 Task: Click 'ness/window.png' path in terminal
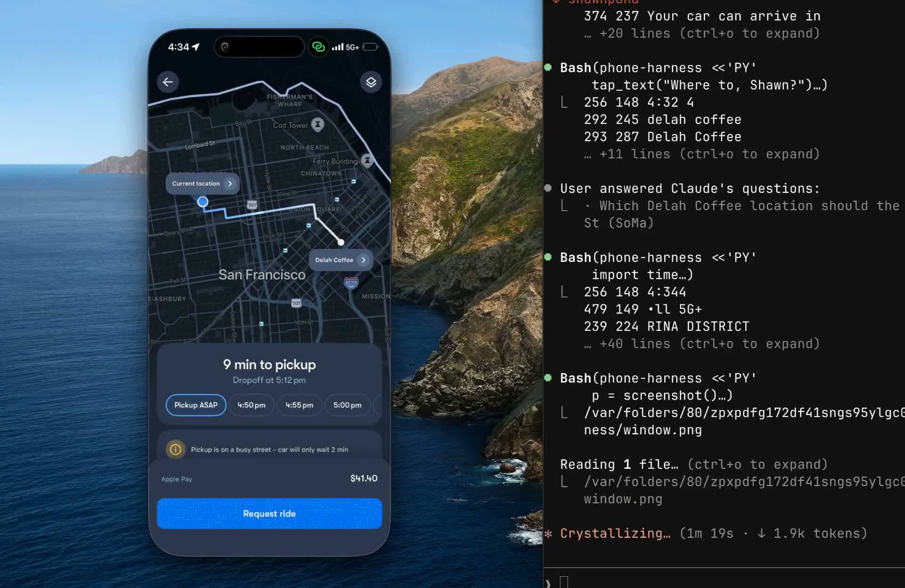tap(643, 430)
